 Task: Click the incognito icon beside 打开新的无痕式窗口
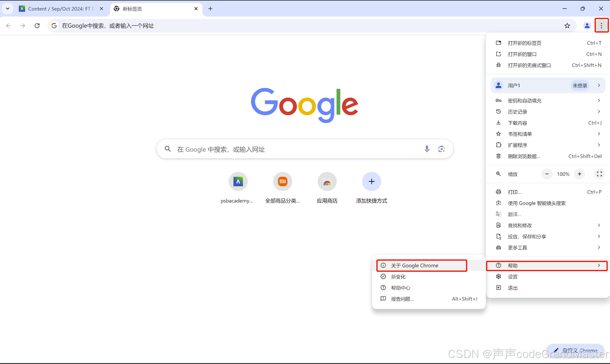[x=499, y=65]
